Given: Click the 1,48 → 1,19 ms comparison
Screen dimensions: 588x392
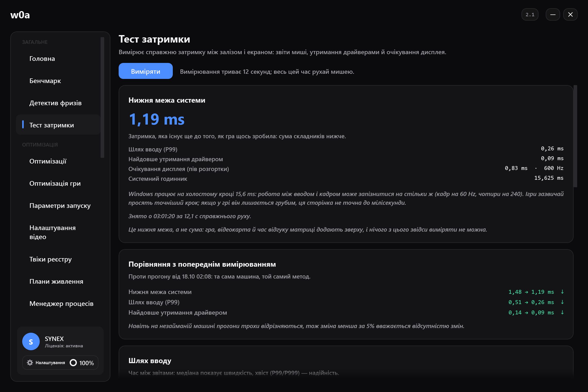Looking at the screenshot, I should (531, 292).
